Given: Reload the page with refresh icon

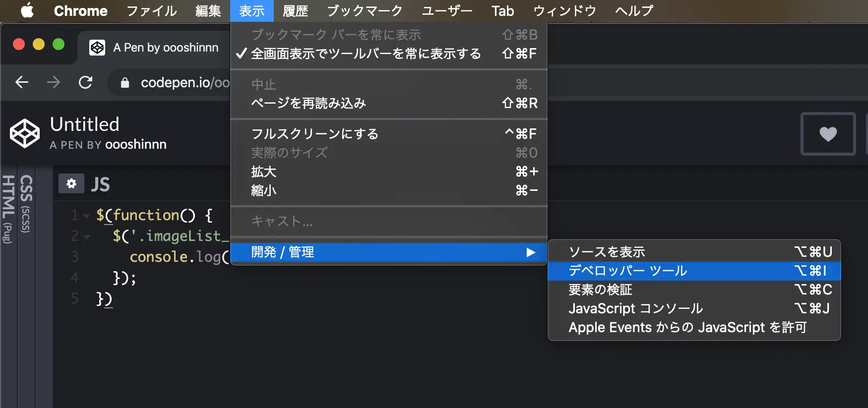Looking at the screenshot, I should [x=86, y=82].
